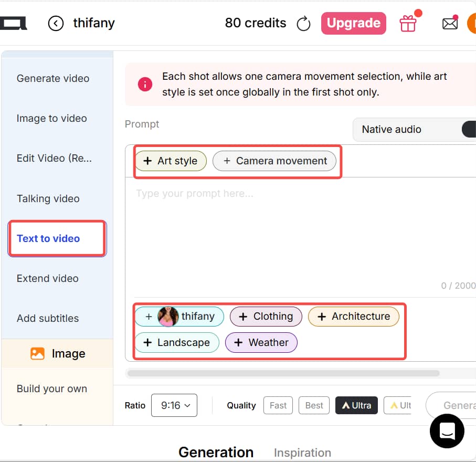Click the Upgrade button
Viewport: 476px width, 462px height.
point(353,23)
